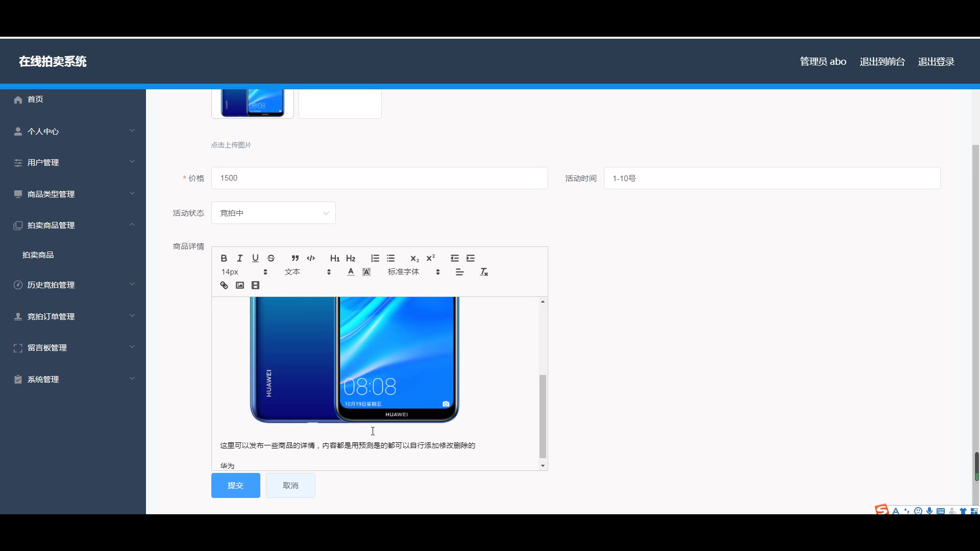Open the text background color picker
Image resolution: width=980 pixels, height=551 pixels.
coord(366,272)
